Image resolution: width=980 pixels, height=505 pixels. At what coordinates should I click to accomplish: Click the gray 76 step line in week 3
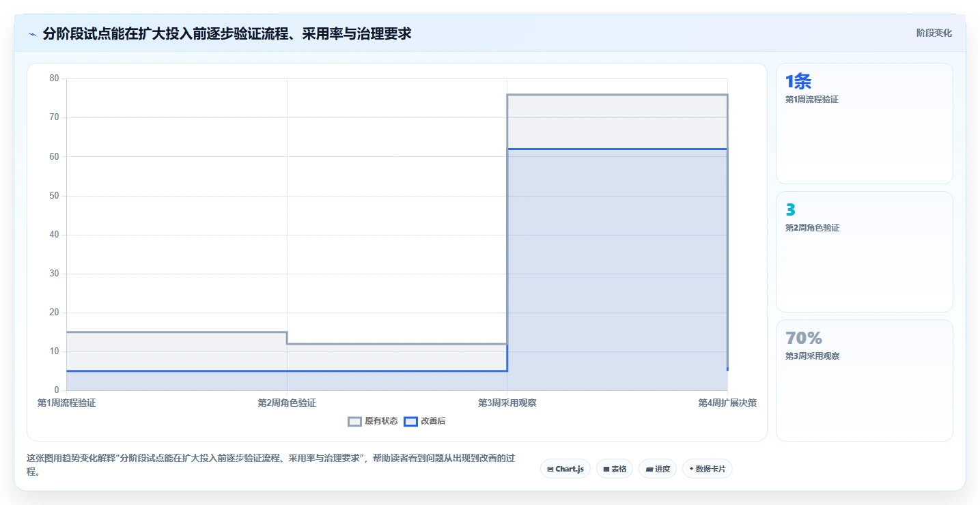tap(617, 95)
